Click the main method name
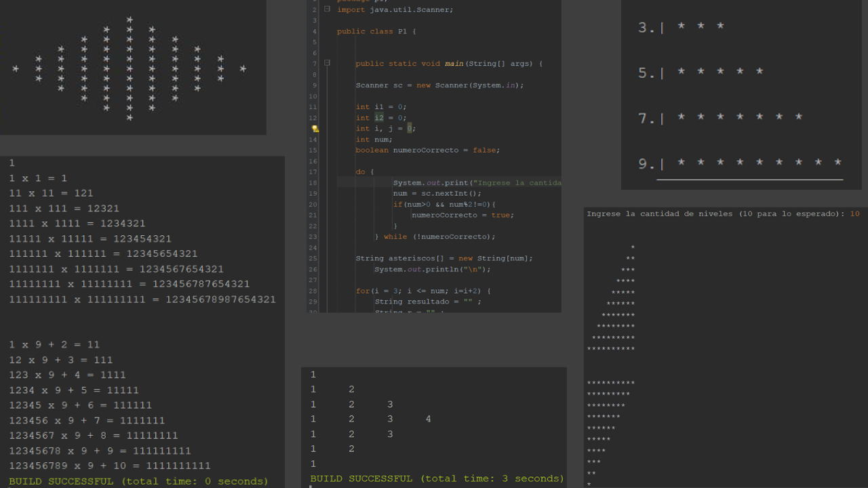 (x=454, y=64)
